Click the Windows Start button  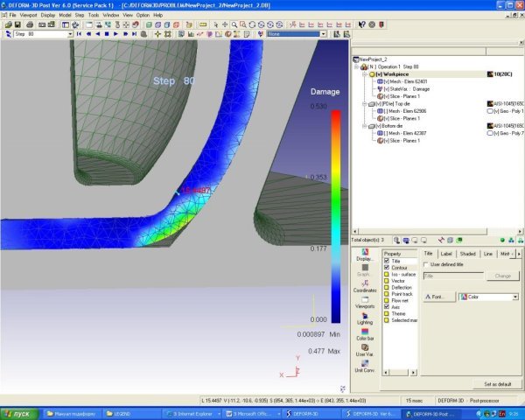click(x=19, y=414)
